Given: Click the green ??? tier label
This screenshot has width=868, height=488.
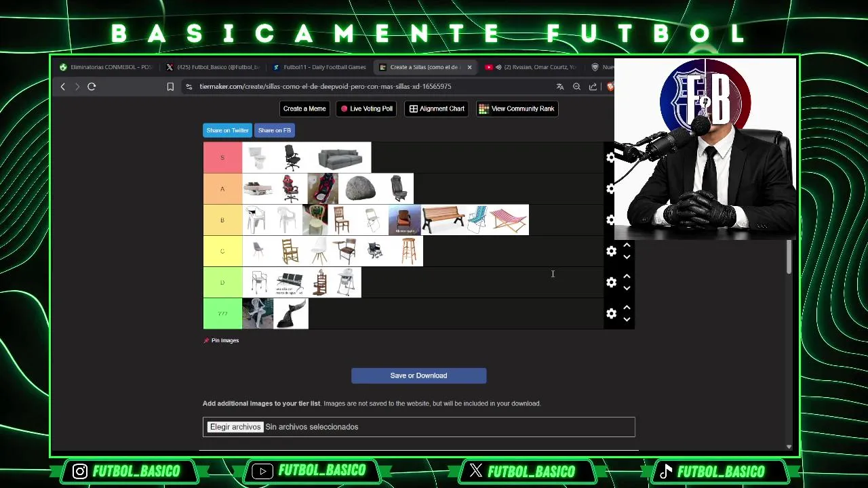Looking at the screenshot, I should 222,314.
